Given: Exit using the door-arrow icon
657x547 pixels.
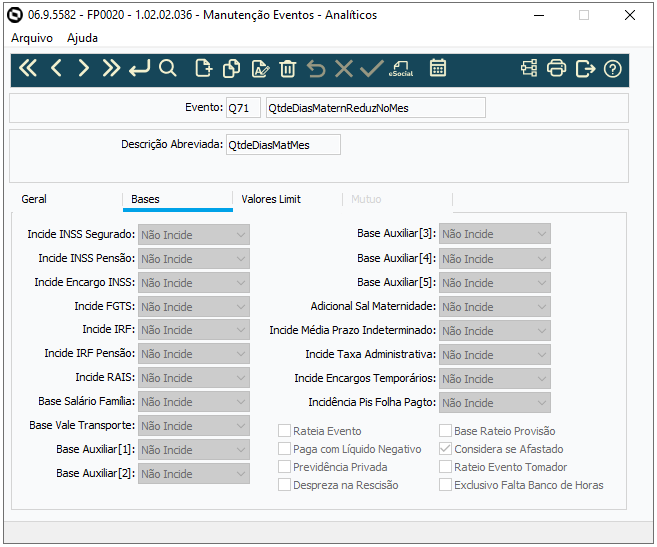Looking at the screenshot, I should (x=585, y=68).
